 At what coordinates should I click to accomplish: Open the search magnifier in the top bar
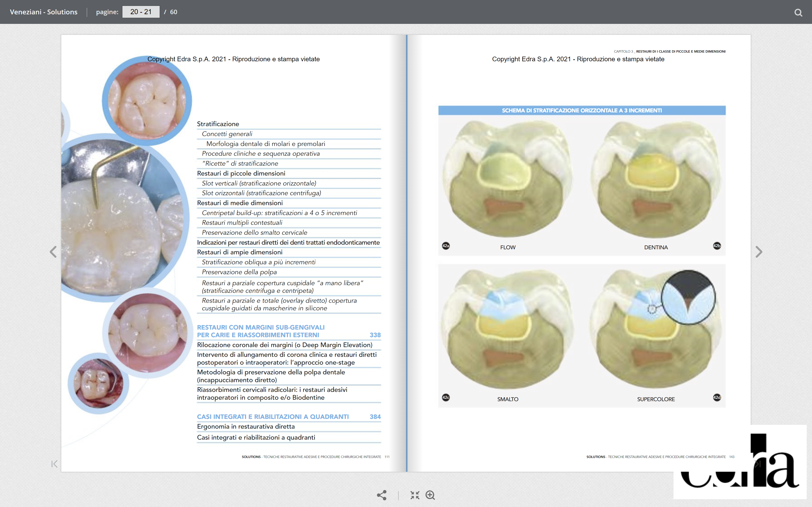pyautogui.click(x=798, y=12)
